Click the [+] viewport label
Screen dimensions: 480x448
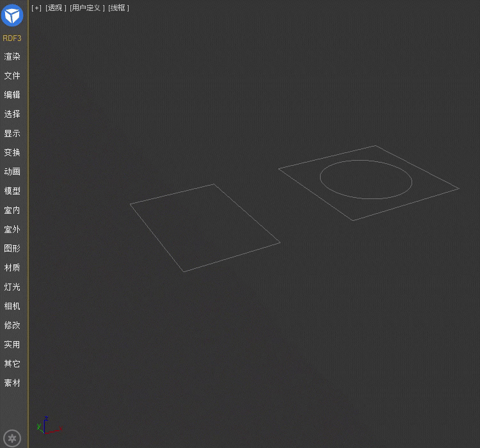click(x=36, y=8)
